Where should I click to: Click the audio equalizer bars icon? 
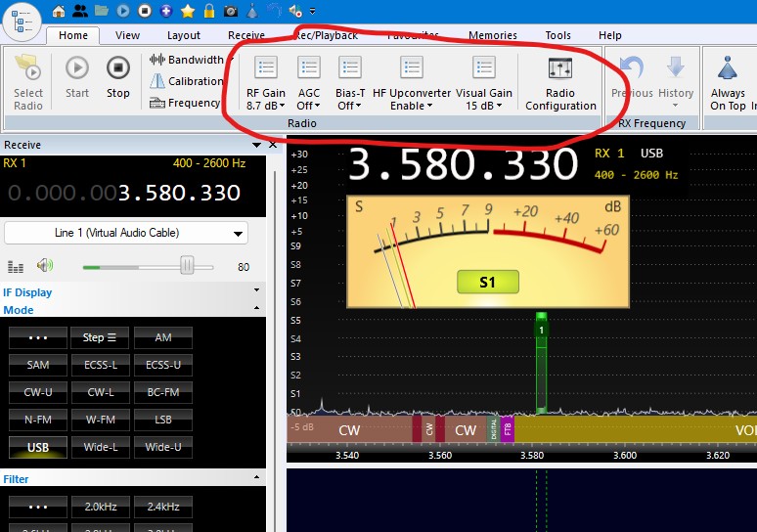(x=16, y=266)
